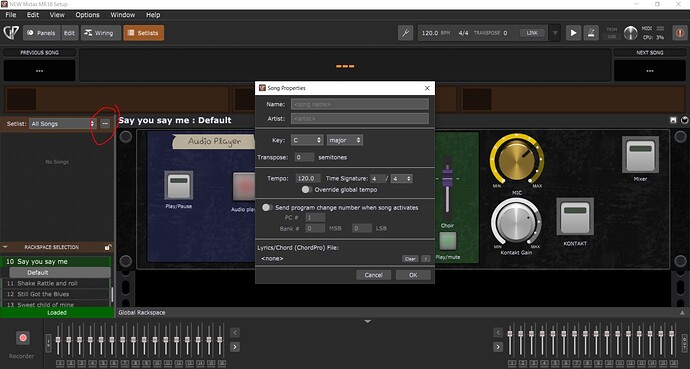
Task: Switch to the Setlists view
Action: click(143, 33)
